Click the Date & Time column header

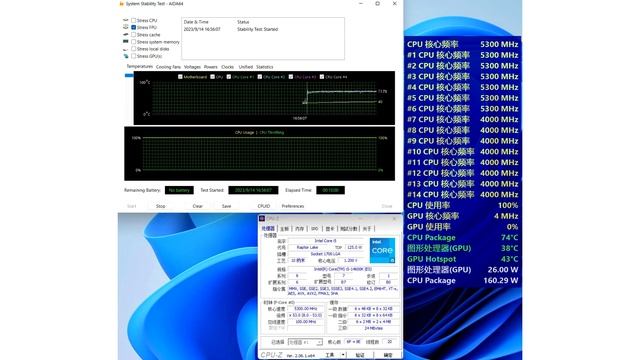point(196,22)
